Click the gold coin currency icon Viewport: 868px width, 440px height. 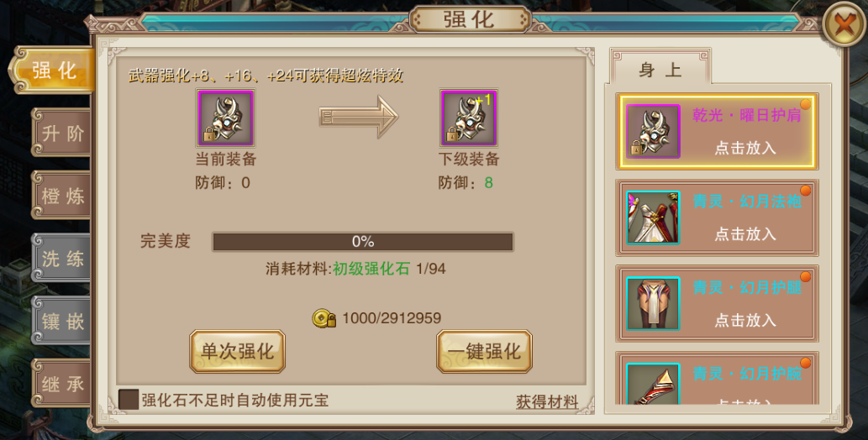324,318
